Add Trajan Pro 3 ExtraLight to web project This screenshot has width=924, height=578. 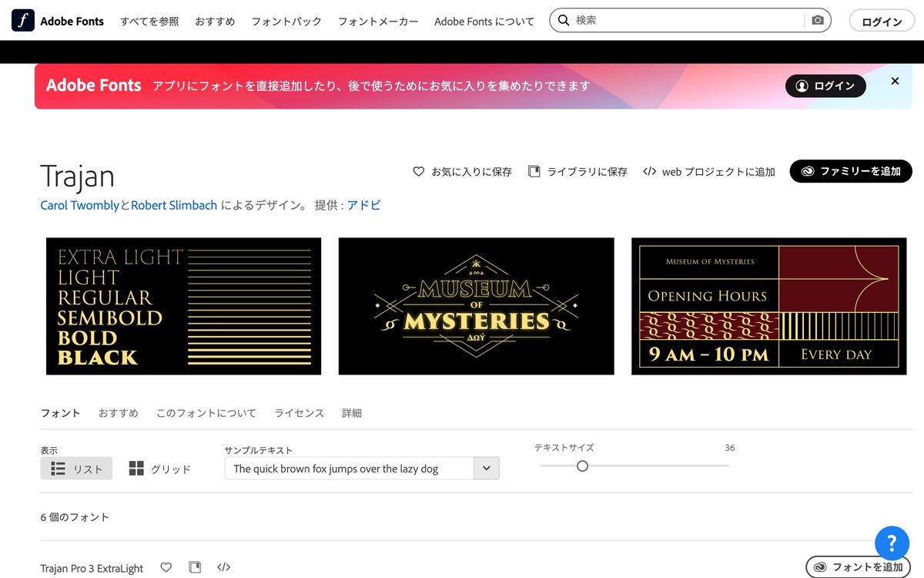[224, 568]
